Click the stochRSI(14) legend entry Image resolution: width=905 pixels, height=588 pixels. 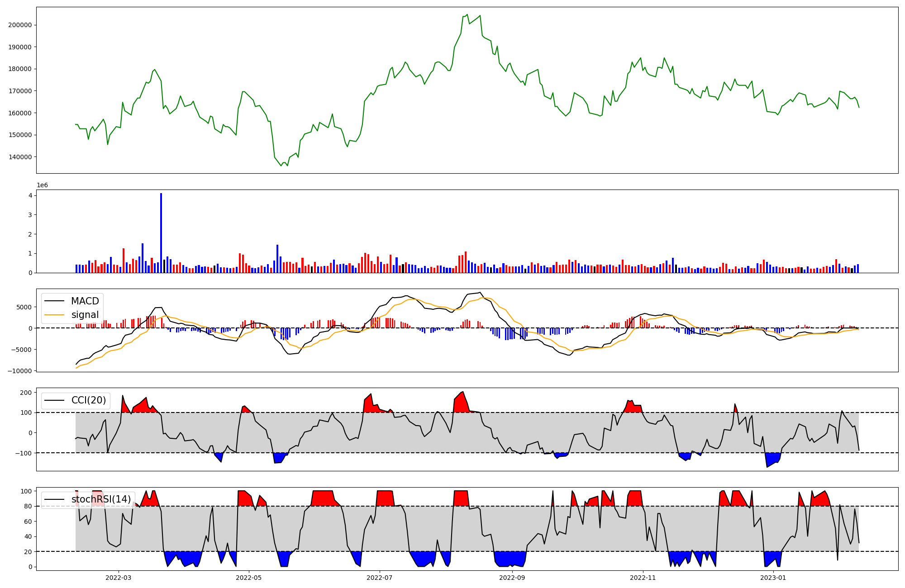(x=101, y=499)
